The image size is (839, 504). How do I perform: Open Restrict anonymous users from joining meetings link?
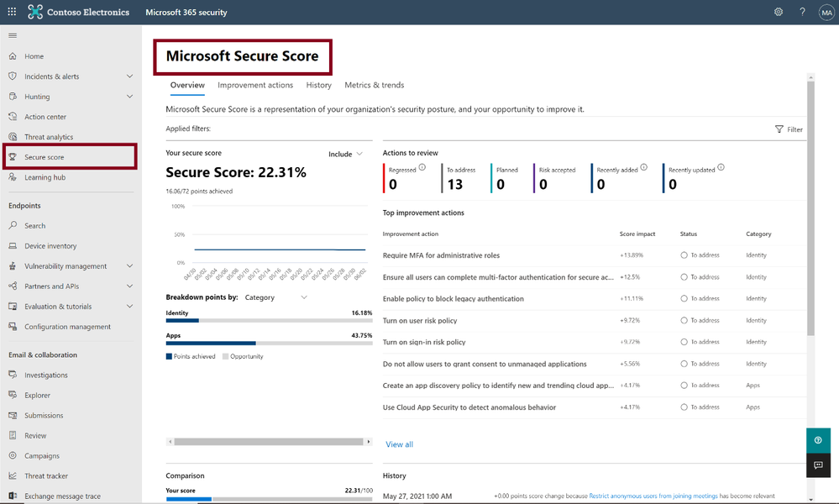point(653,496)
